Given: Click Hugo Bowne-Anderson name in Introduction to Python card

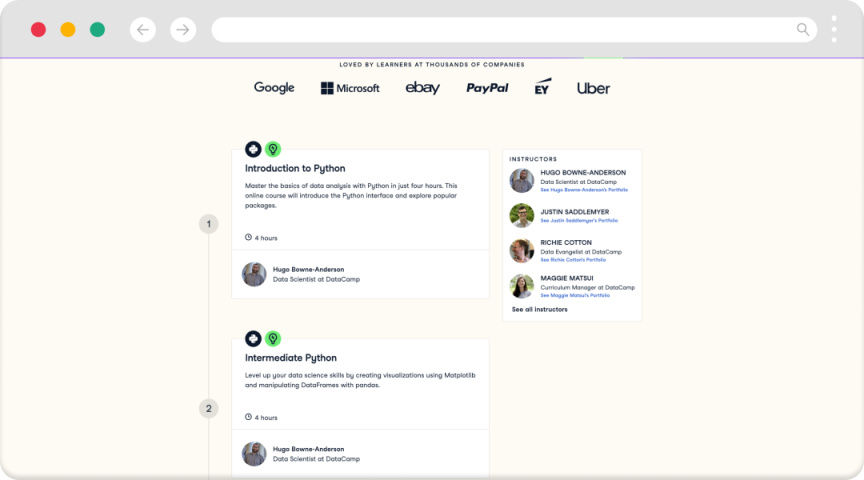Looking at the screenshot, I should (309, 269).
